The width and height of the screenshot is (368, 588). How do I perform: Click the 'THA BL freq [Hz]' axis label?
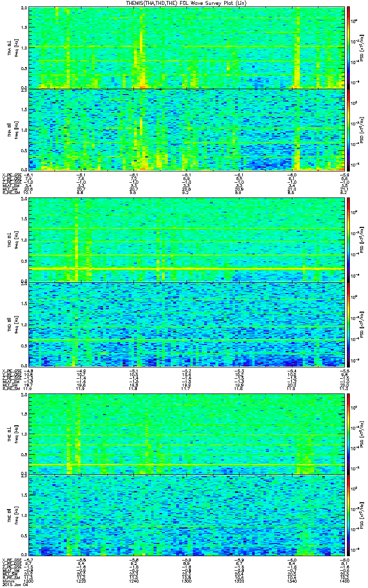[x=12, y=48]
